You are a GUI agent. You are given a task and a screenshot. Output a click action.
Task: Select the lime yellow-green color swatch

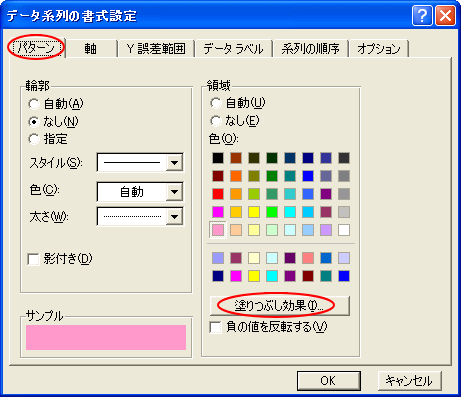tap(254, 194)
